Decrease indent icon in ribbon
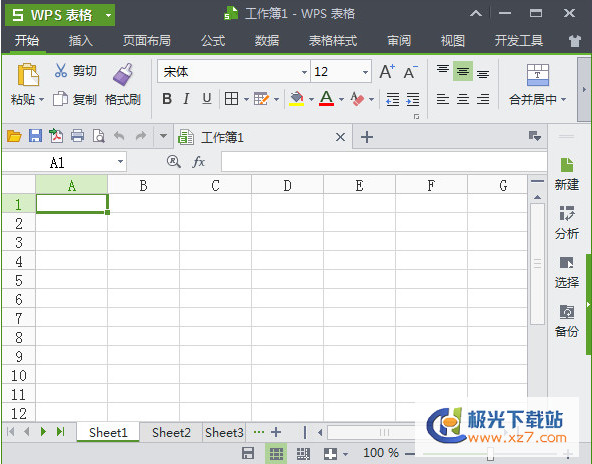Viewport: 592px width, 464px height. pyautogui.click(x=393, y=99)
